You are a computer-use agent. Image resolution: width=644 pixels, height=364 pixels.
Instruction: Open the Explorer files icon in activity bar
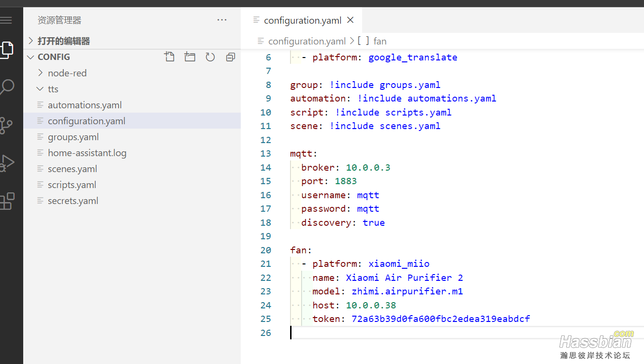(6, 49)
